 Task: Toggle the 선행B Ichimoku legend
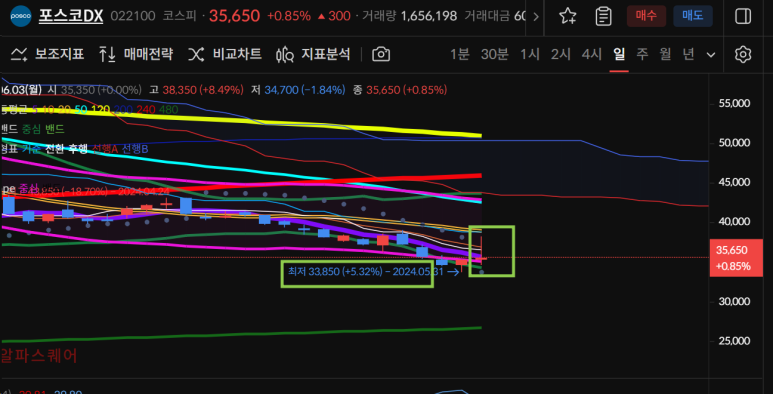(135, 149)
